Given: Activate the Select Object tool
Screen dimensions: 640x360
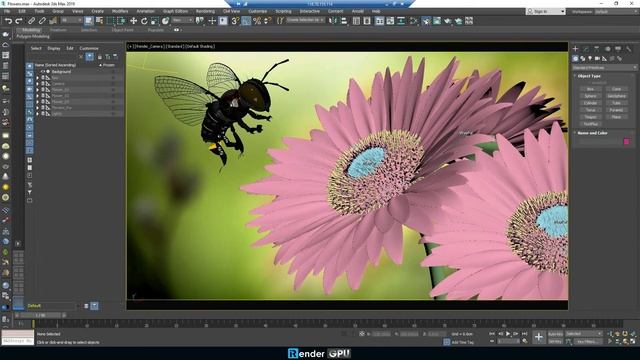Looking at the screenshot, I should [x=89, y=21].
